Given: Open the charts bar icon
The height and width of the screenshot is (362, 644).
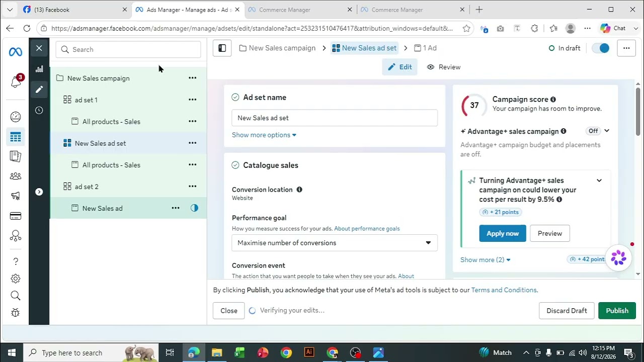Looking at the screenshot, I should pos(39,69).
